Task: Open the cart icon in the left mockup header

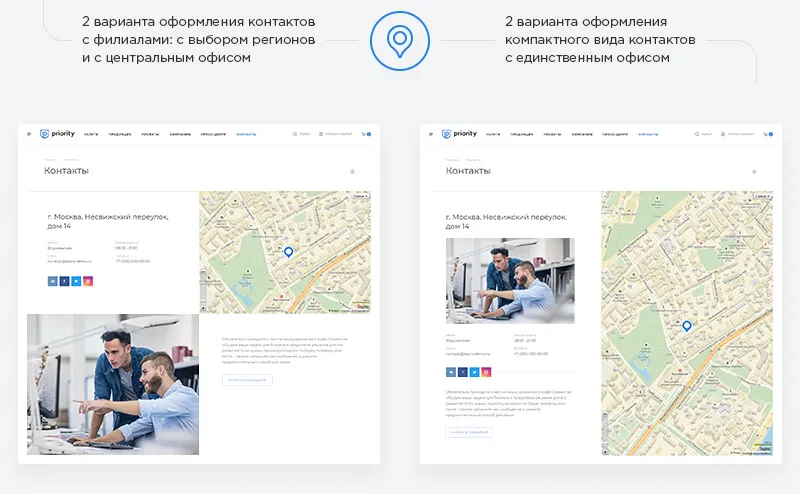Action: (364, 134)
